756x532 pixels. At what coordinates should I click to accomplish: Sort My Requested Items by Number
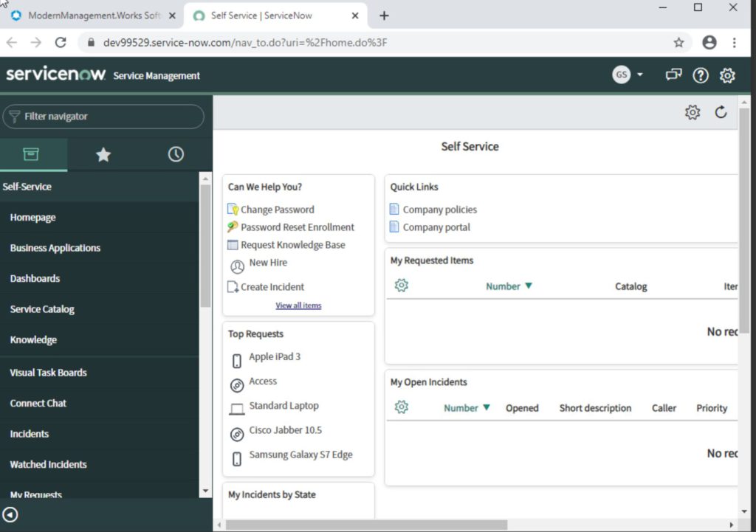click(503, 286)
